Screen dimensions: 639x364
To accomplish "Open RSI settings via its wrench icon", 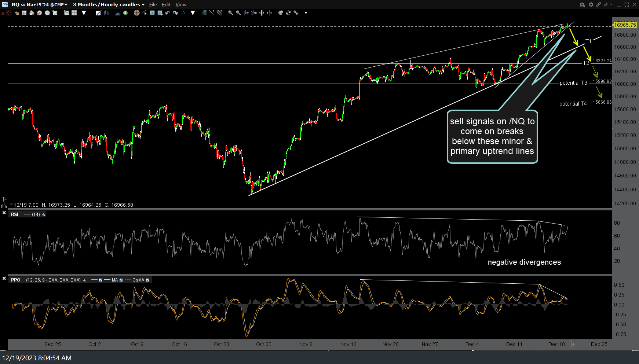I will pyautogui.click(x=44, y=214).
